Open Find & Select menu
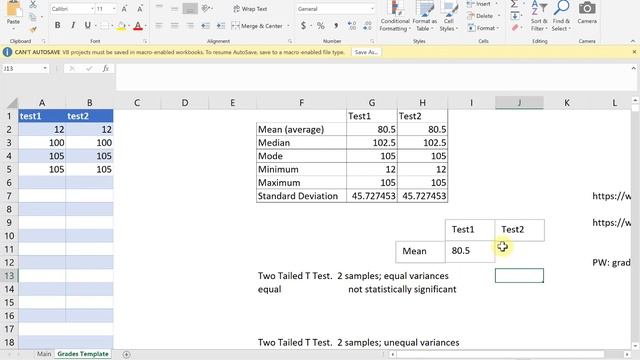Screen dimensions: 640x360 pyautogui.click(x=562, y=16)
